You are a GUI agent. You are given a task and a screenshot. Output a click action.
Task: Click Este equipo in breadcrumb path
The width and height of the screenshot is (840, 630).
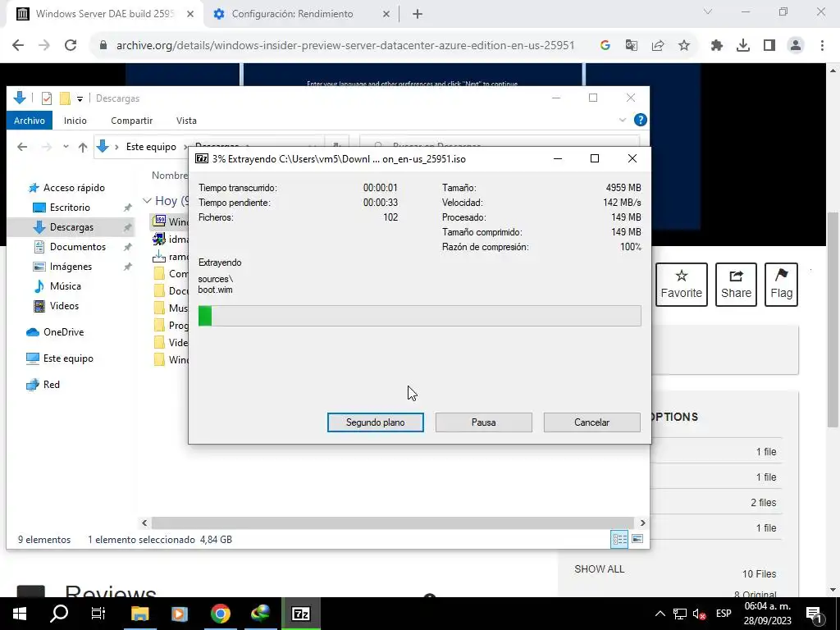click(x=151, y=147)
